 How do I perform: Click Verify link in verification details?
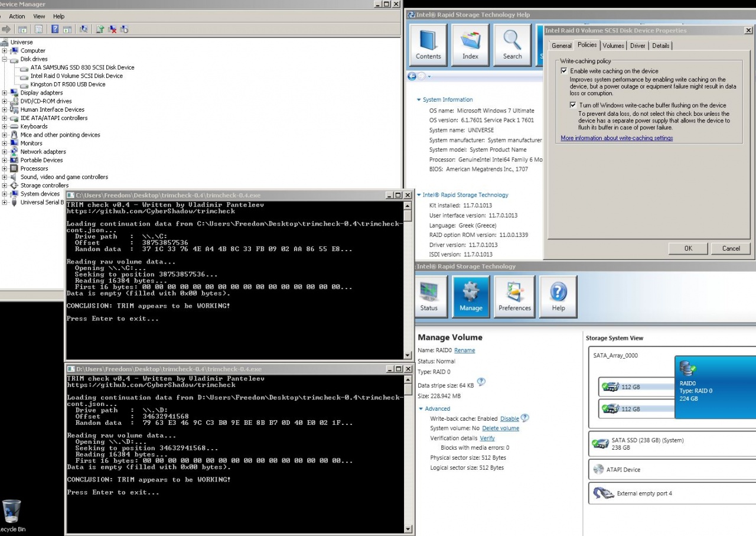pos(487,438)
